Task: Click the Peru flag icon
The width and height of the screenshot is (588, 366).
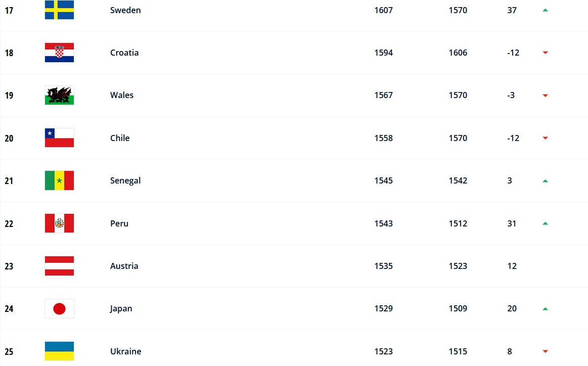Action: pos(59,223)
